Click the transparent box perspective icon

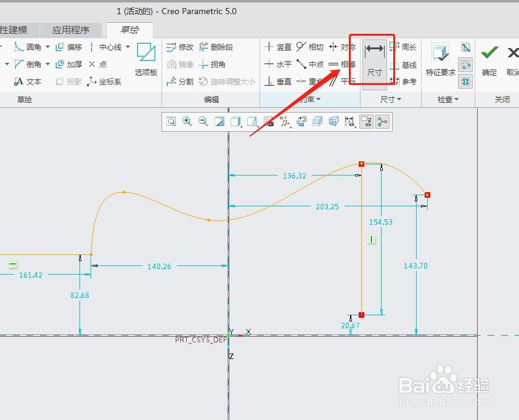pyautogui.click(x=333, y=122)
